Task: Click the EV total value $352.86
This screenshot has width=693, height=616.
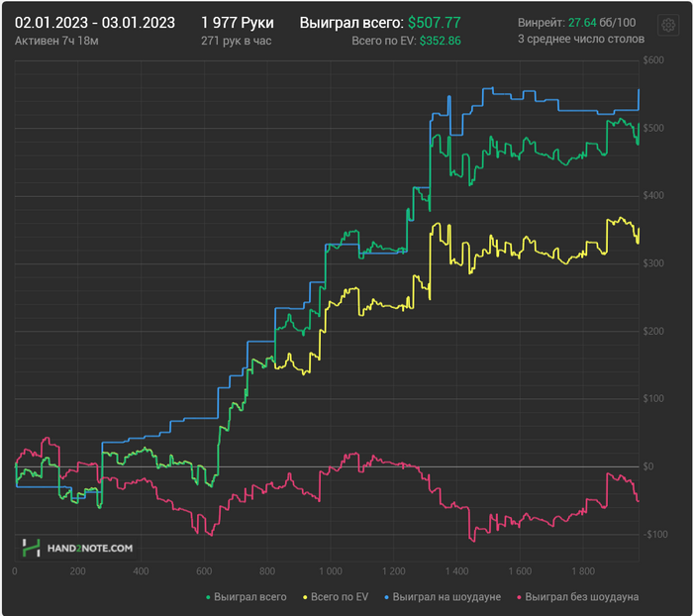Action: pos(441,42)
